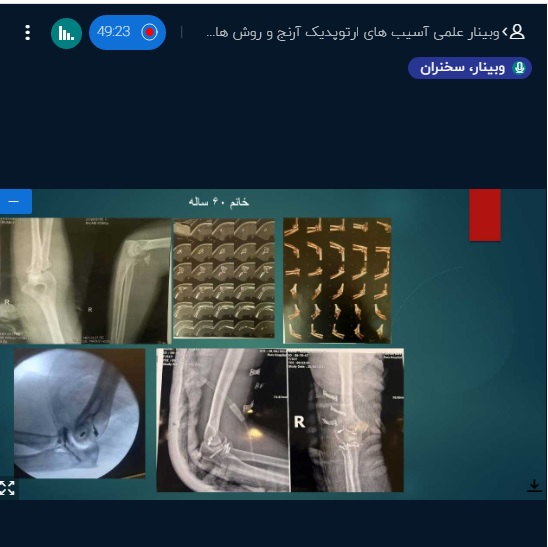The image size is (548, 547).
Task: Click the red rectangle on the slide
Action: [x=485, y=215]
